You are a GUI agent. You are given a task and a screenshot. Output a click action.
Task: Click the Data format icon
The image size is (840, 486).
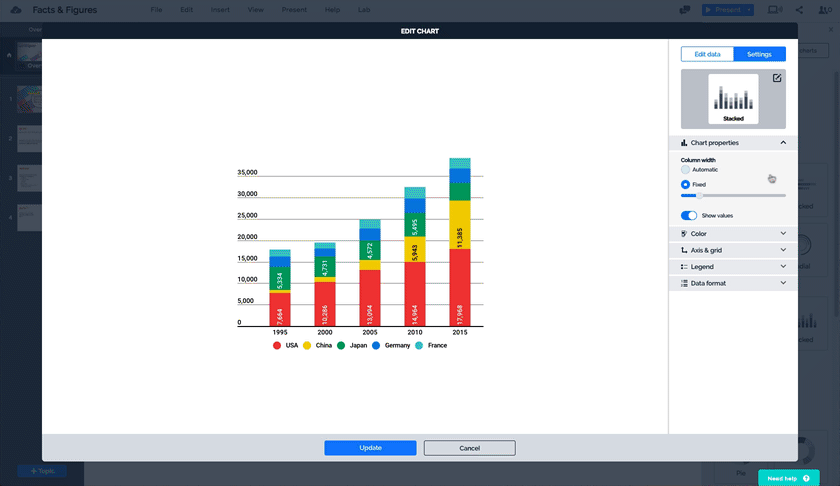[x=684, y=283]
